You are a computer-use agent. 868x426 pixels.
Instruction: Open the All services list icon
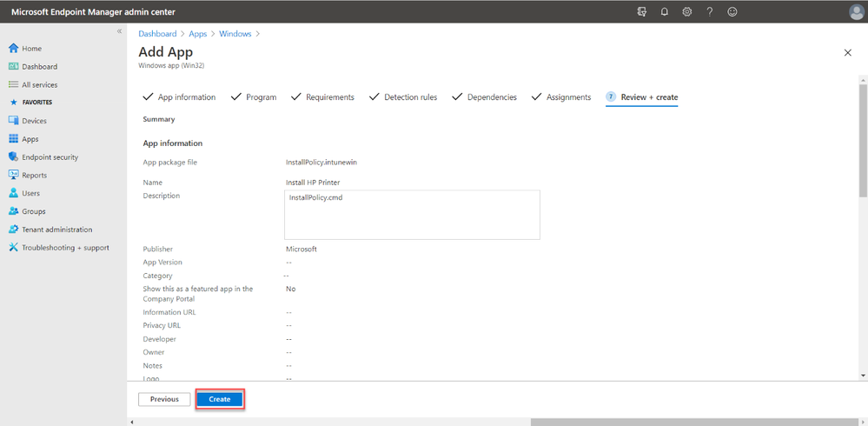tap(14, 84)
